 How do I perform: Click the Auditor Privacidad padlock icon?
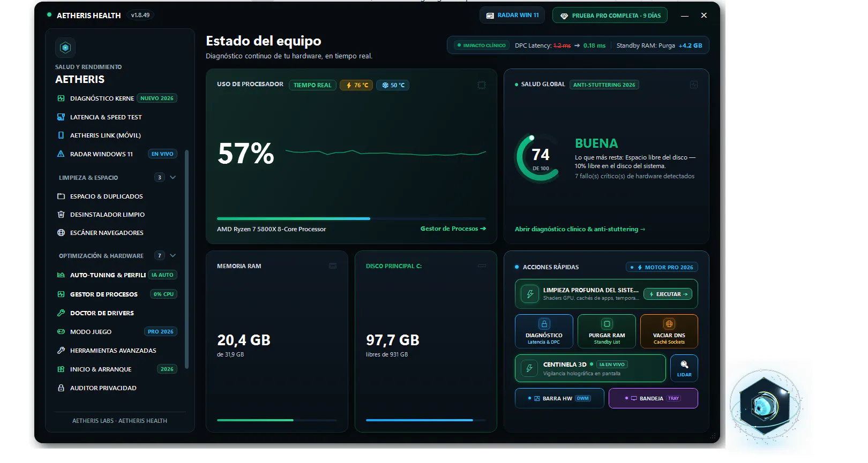pos(61,388)
